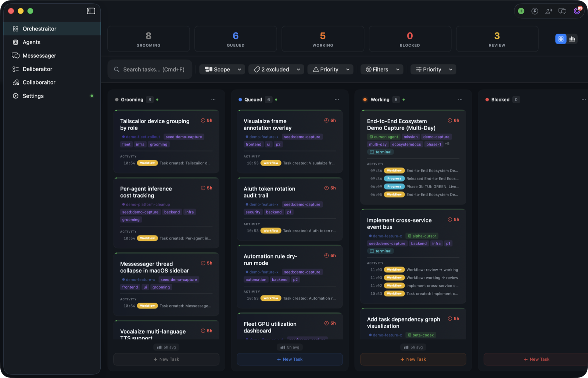
Task: Select the Working summary stat card
Action: (323, 39)
